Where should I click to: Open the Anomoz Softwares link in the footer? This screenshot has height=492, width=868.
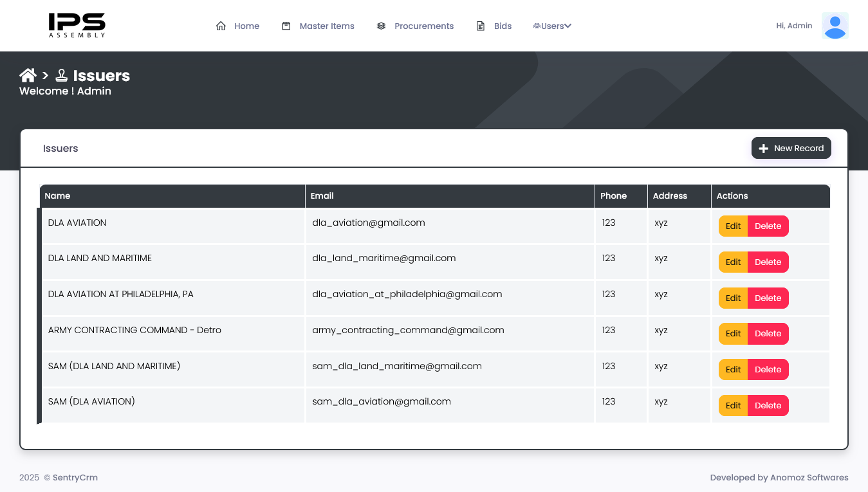[x=809, y=477]
